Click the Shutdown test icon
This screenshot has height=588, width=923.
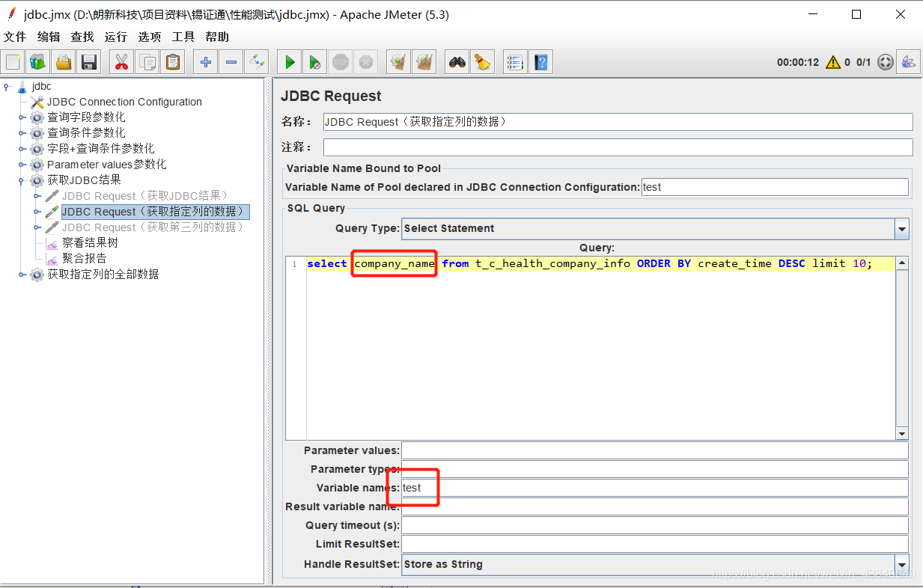tap(365, 62)
